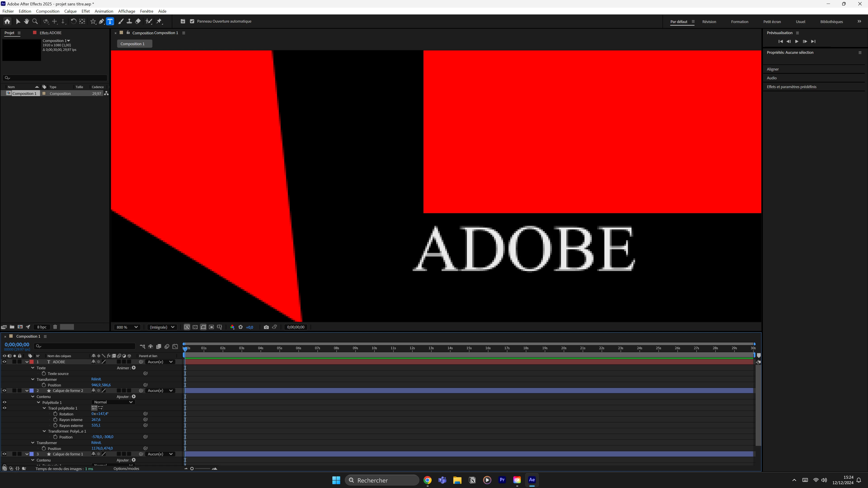Hide the ADOBE text layer

[4, 362]
